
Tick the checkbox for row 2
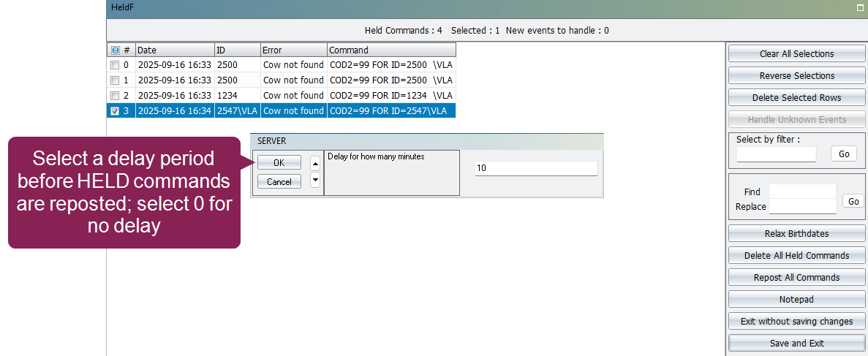coord(115,96)
